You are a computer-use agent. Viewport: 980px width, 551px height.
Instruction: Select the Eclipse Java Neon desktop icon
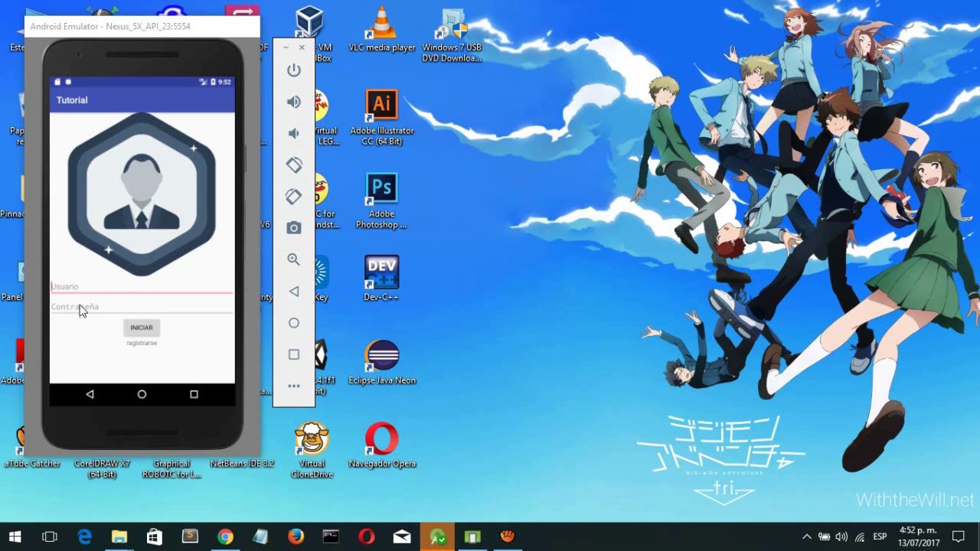[382, 363]
